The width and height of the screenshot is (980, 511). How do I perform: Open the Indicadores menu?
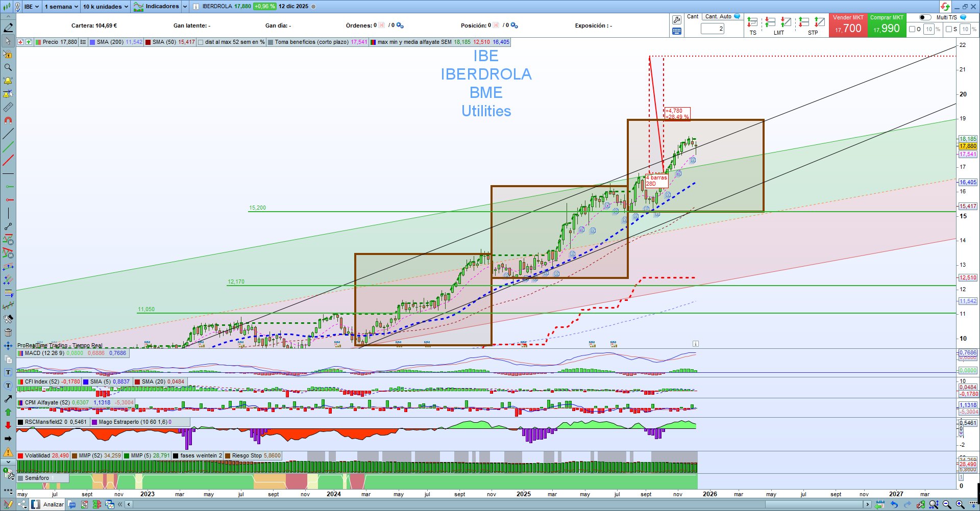pos(156,7)
